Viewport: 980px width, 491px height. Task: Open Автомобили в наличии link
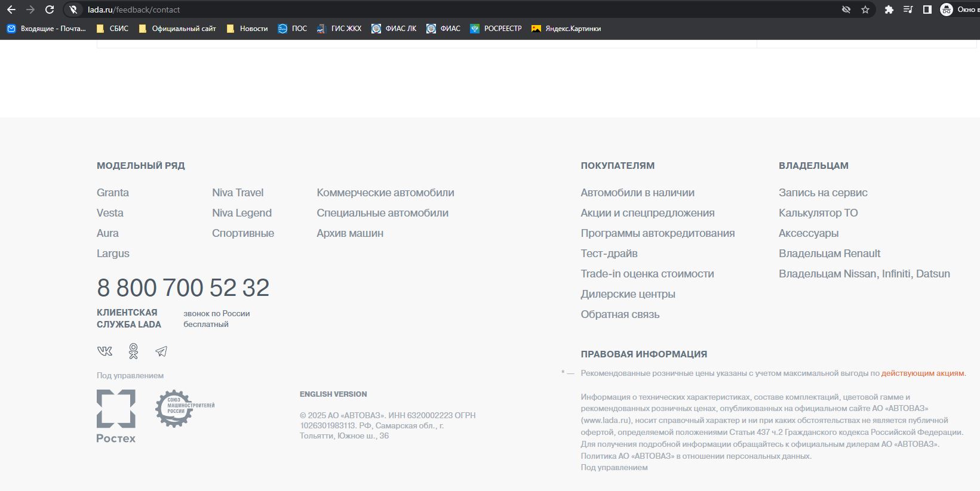point(638,193)
